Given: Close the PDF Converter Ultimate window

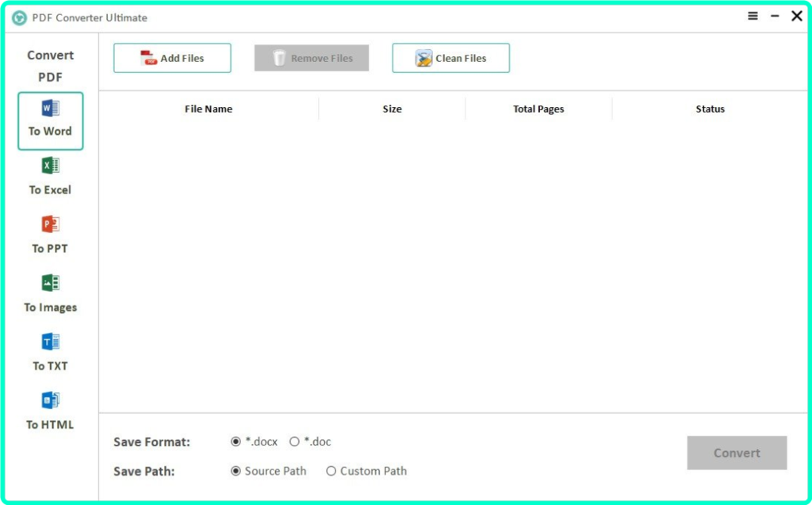Looking at the screenshot, I should (x=797, y=16).
